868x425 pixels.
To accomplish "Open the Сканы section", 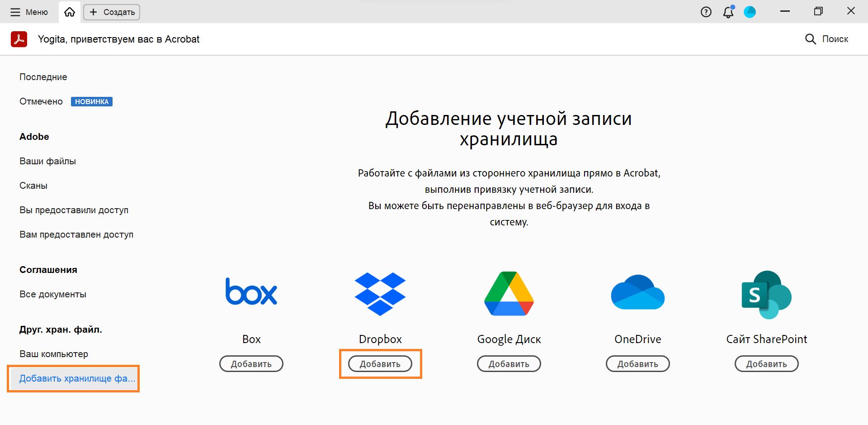I will point(33,185).
